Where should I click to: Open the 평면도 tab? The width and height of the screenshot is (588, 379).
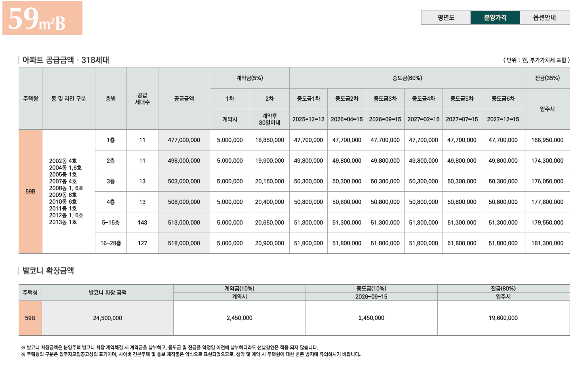pos(446,17)
